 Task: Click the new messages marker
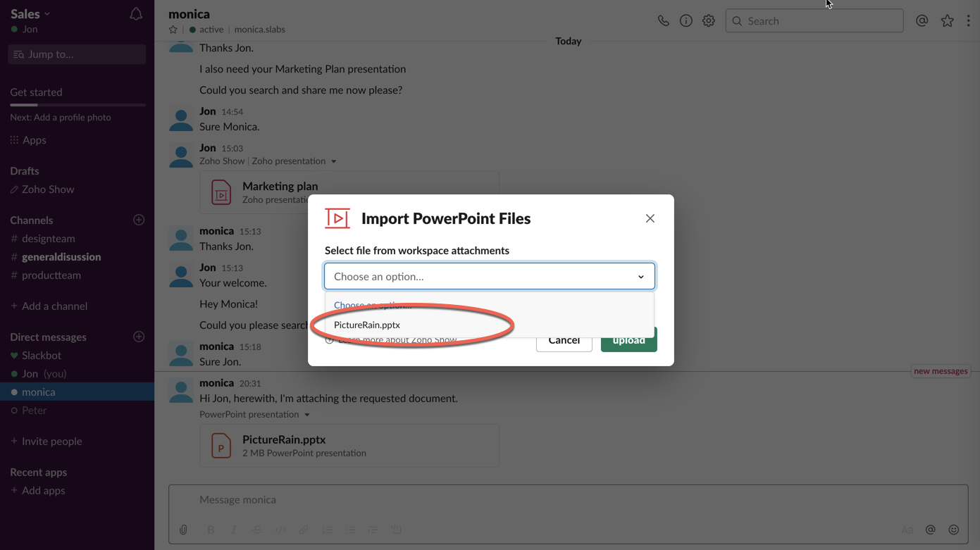point(941,371)
